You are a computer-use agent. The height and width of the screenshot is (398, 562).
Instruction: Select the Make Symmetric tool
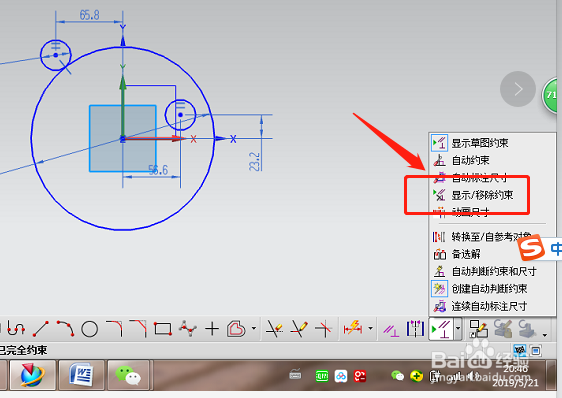(x=415, y=328)
